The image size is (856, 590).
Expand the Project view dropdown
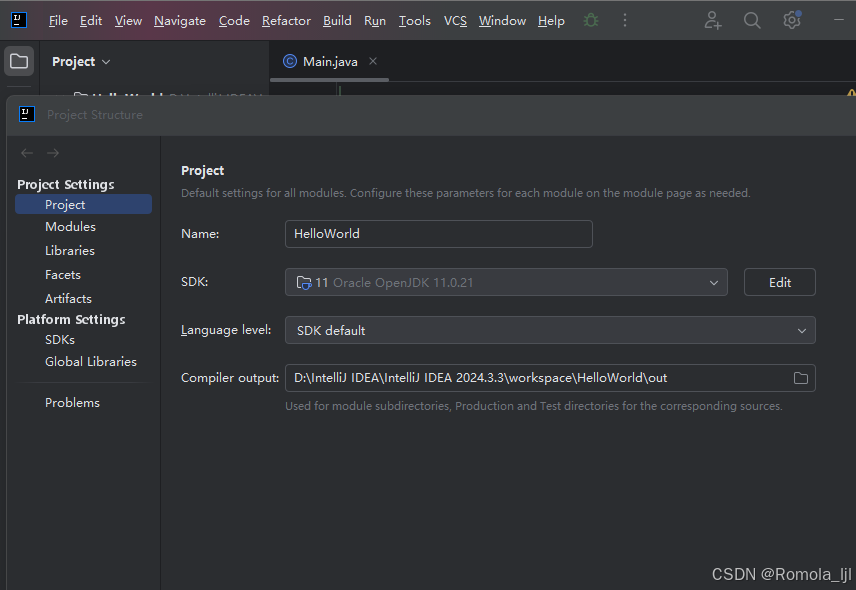pyautogui.click(x=81, y=62)
